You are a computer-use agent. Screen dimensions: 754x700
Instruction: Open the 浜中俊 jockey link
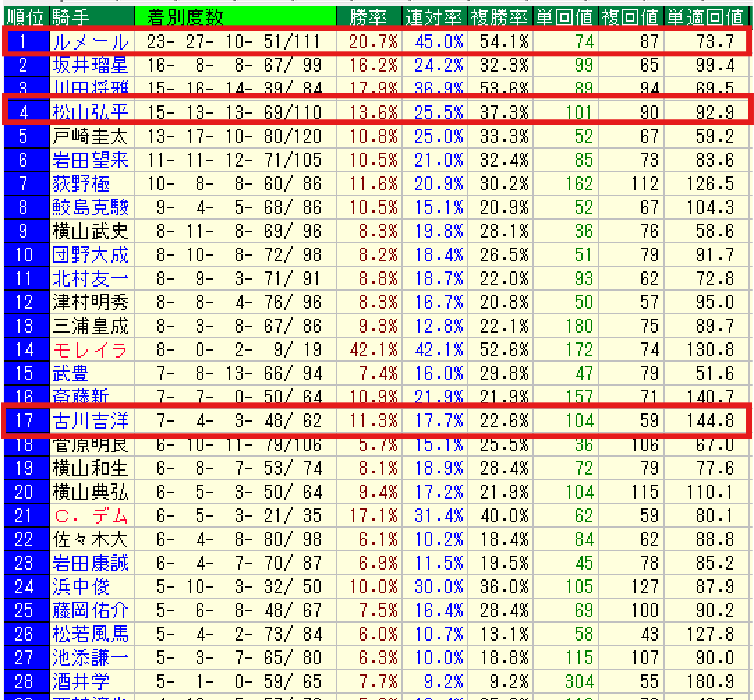(81, 587)
